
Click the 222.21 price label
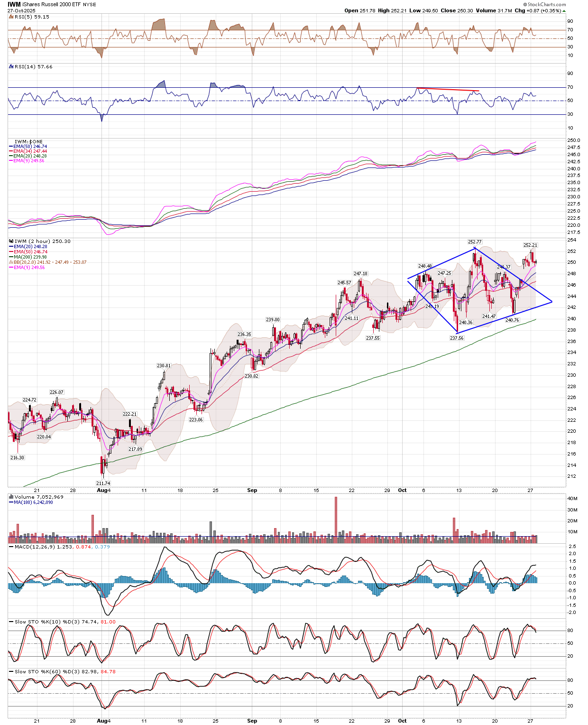[129, 414]
